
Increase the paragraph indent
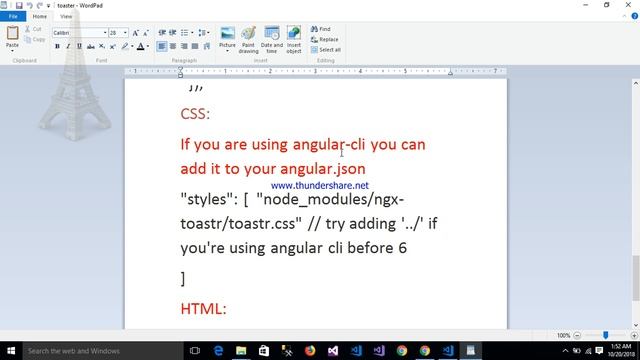(x=173, y=33)
